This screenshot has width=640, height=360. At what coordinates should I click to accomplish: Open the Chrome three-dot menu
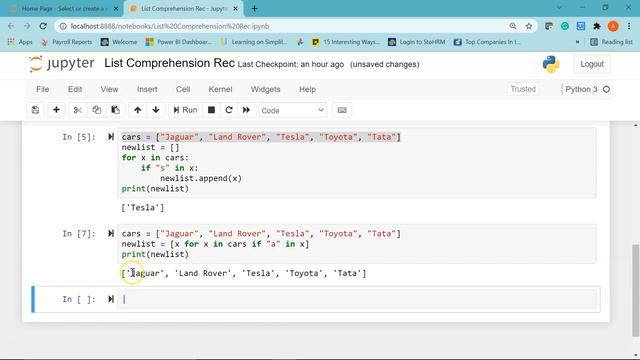click(629, 26)
